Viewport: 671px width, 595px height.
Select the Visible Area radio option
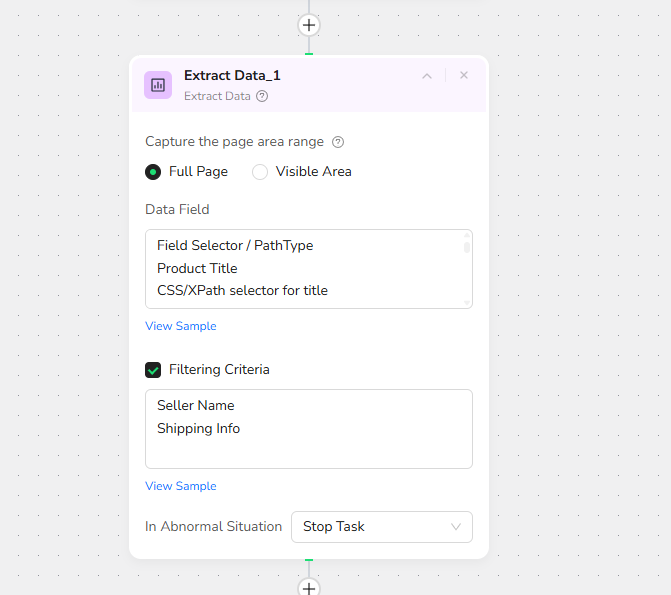tap(260, 172)
